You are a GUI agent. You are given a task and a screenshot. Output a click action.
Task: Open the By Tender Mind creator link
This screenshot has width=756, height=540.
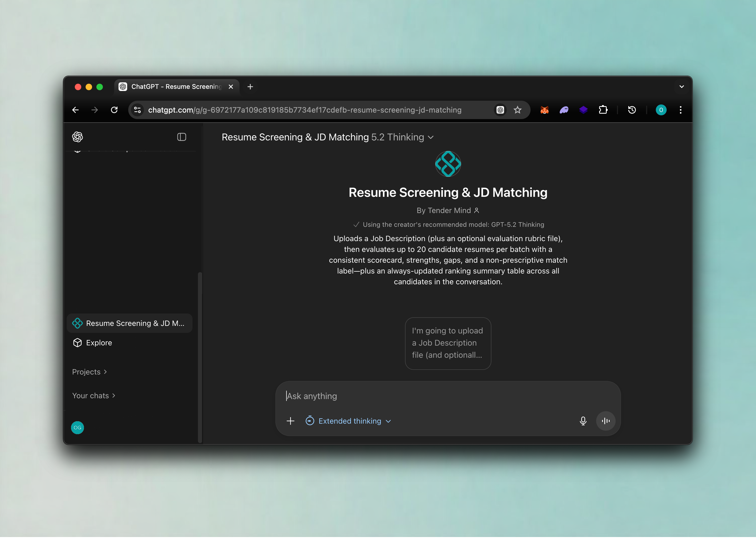click(447, 211)
